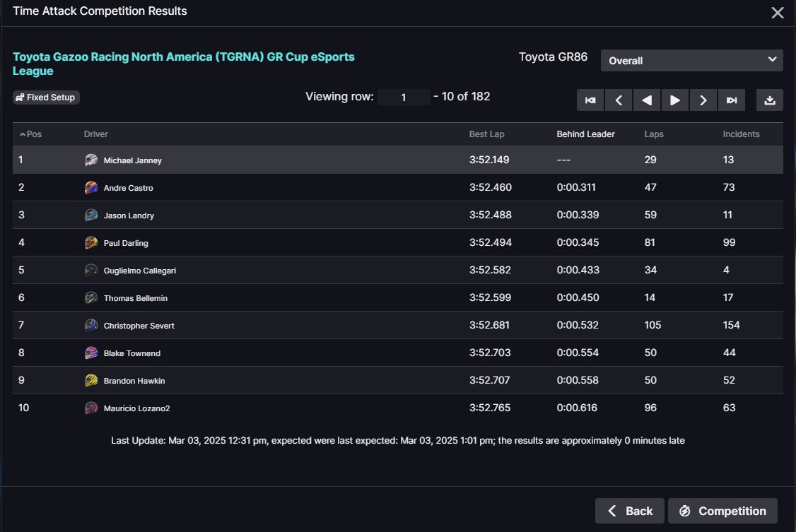Click the Last Update status text
796x532 pixels.
click(x=397, y=440)
